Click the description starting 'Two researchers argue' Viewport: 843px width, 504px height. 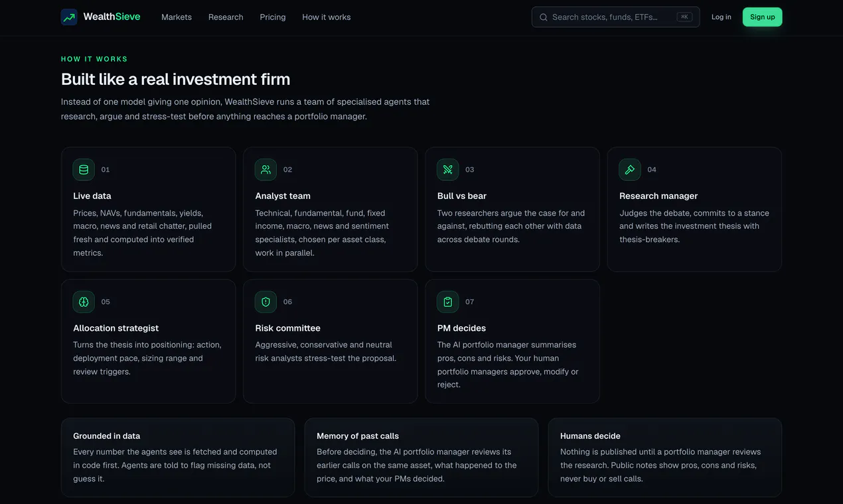coord(511,226)
